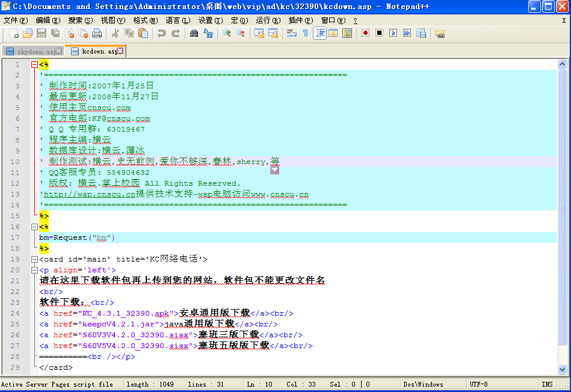Collapse the card tag fold at line 19
The width and height of the screenshot is (571, 392).
(x=34, y=259)
